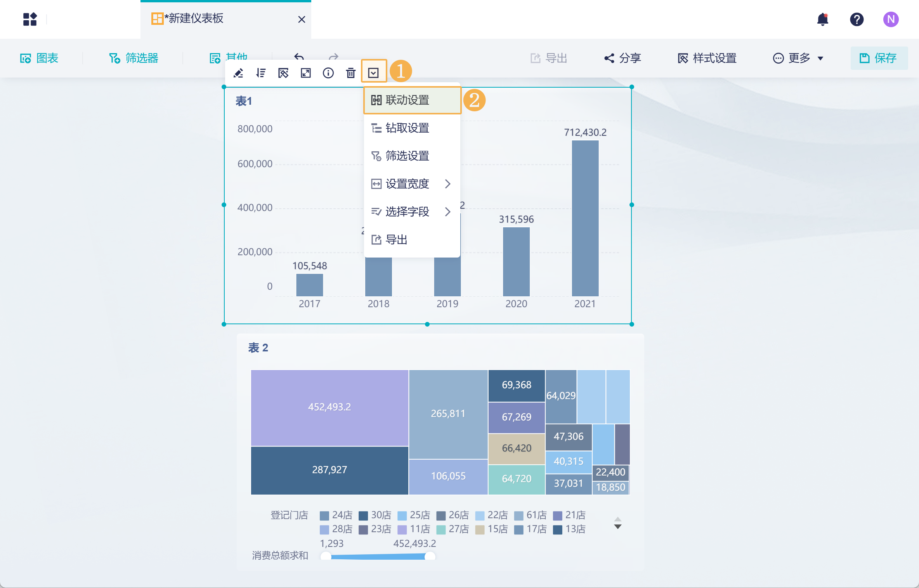919x588 pixels.
Task: Select 钻取设置 menu entry
Action: 407,128
